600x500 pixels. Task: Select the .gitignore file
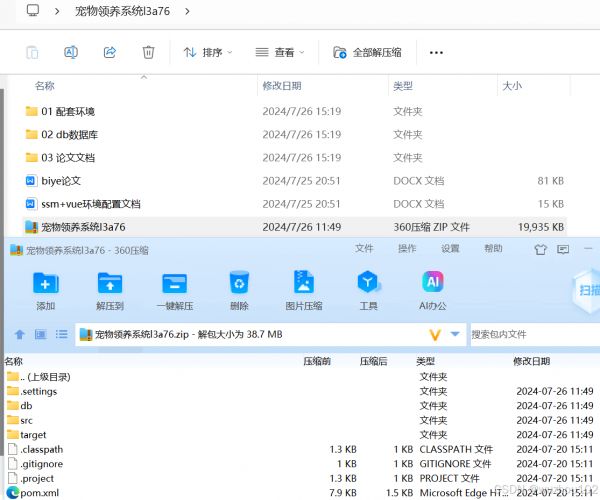click(x=35, y=464)
